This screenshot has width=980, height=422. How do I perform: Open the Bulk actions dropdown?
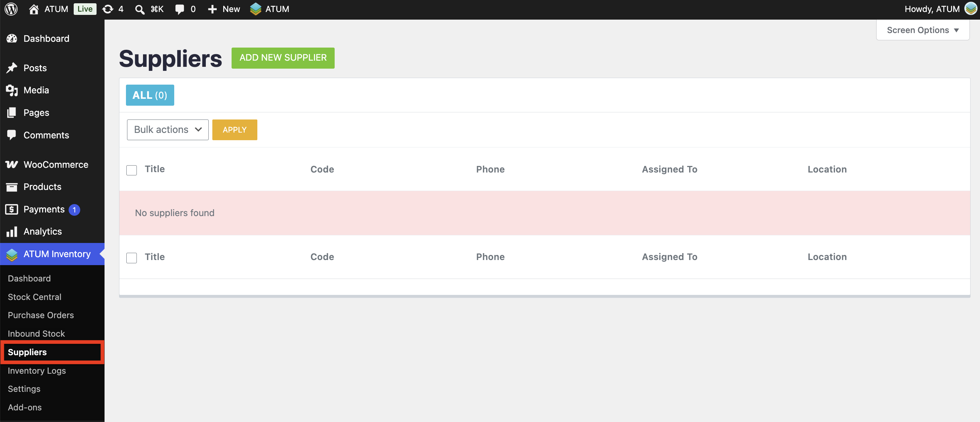[x=168, y=130]
